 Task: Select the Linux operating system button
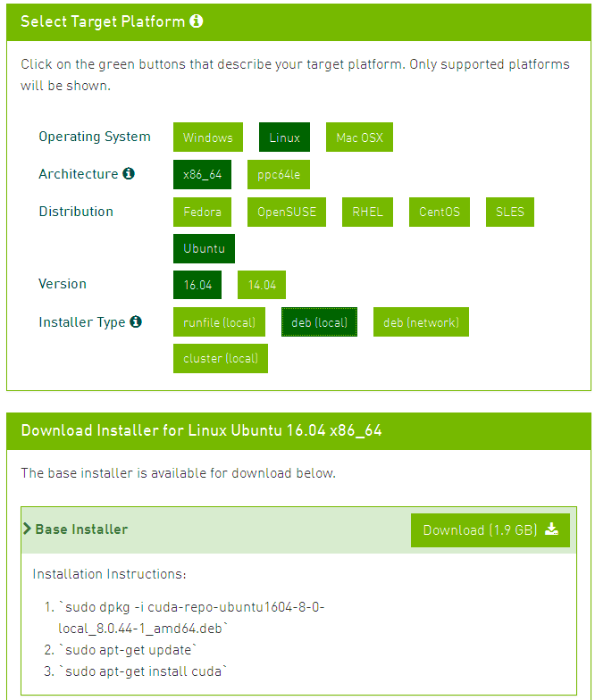click(284, 137)
